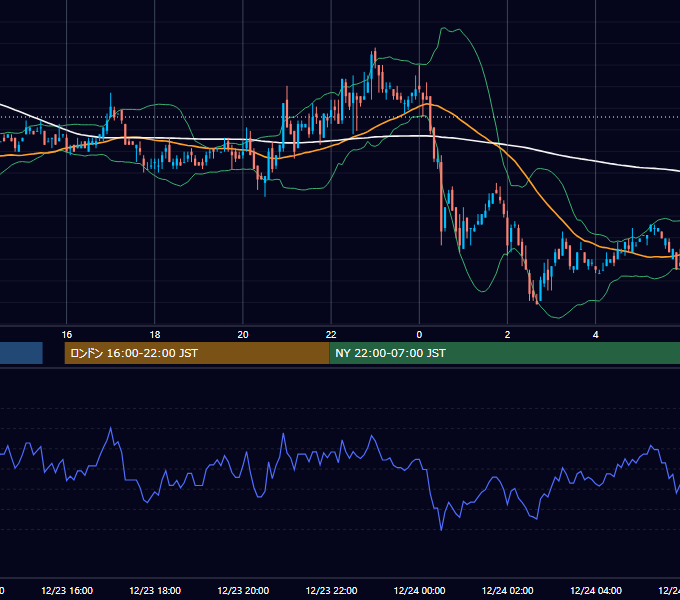Click the 2 hour label on chart axis
The height and width of the screenshot is (600, 680).
tap(507, 335)
